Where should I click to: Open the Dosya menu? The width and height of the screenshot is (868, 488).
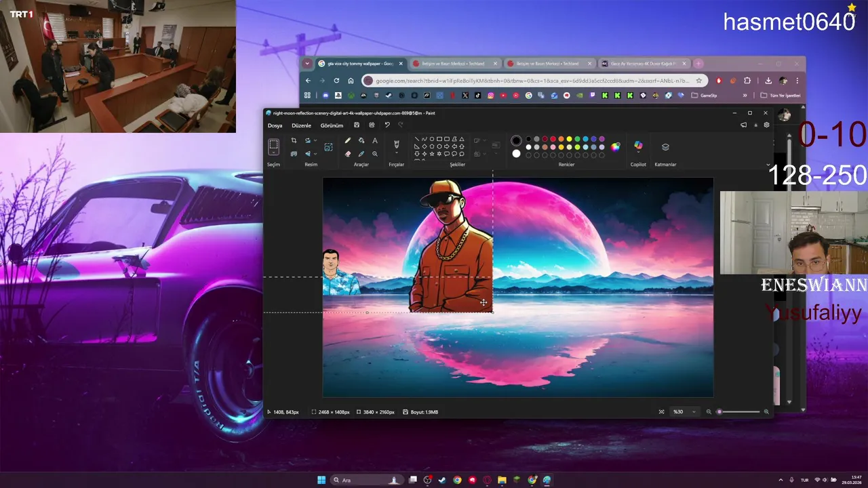point(275,125)
